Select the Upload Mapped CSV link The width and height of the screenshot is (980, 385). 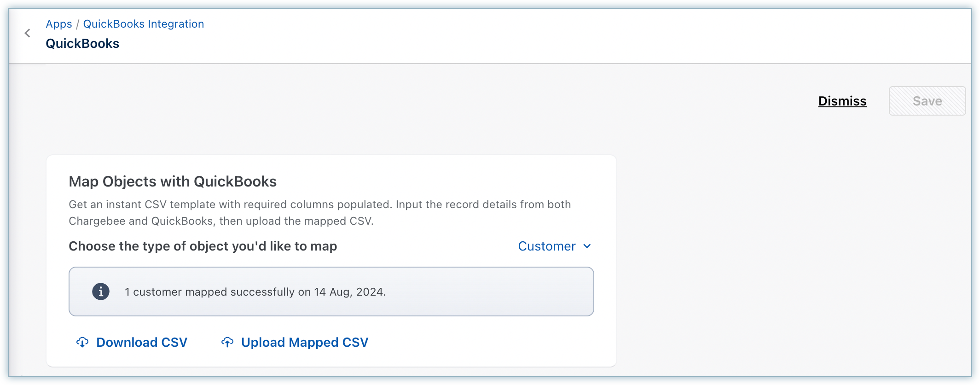pyautogui.click(x=305, y=342)
